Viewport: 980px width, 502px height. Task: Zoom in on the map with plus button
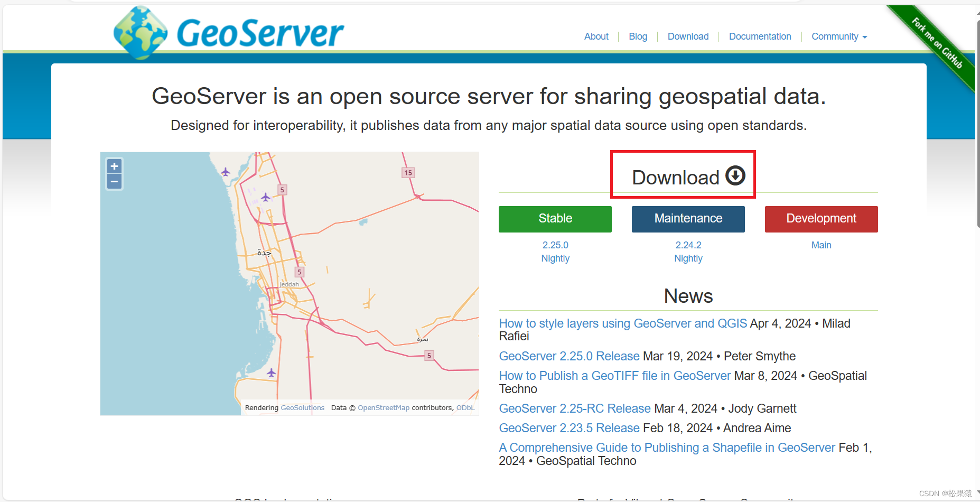coord(114,166)
